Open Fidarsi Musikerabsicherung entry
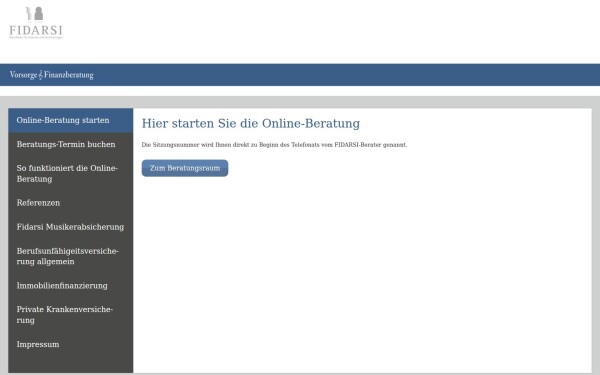The height and width of the screenshot is (375, 600). [70, 227]
